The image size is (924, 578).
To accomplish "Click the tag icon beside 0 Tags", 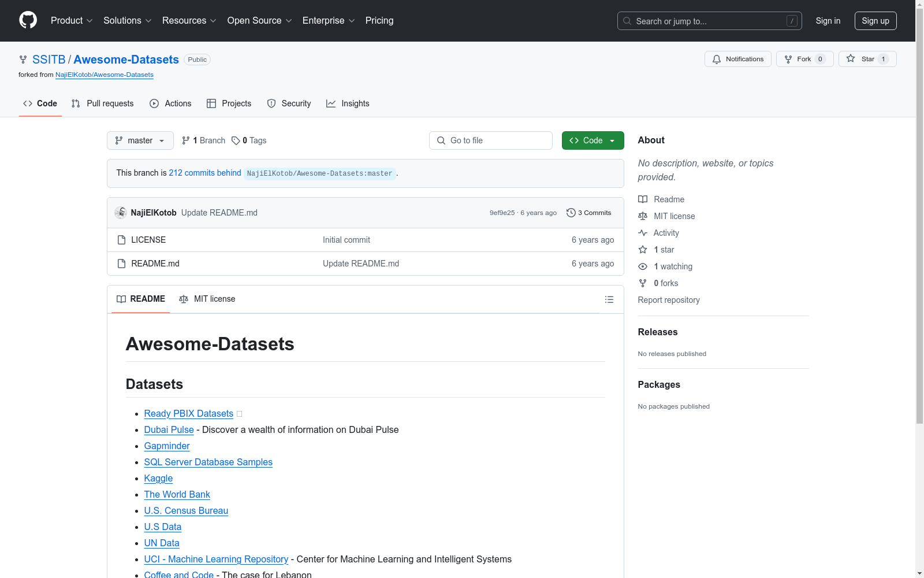I will tap(236, 140).
